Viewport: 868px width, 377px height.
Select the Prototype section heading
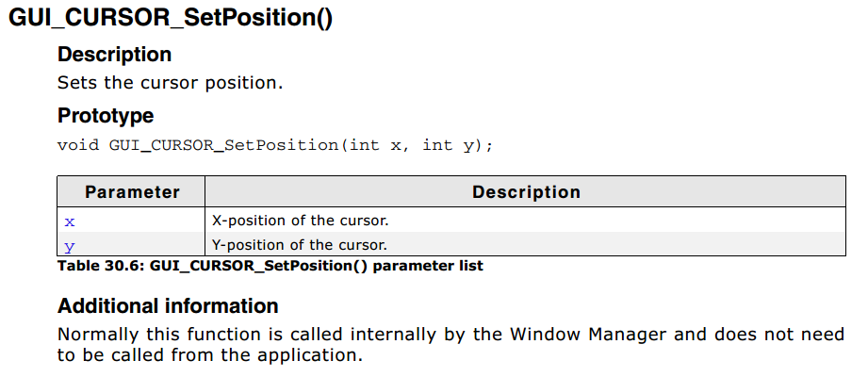click(106, 116)
